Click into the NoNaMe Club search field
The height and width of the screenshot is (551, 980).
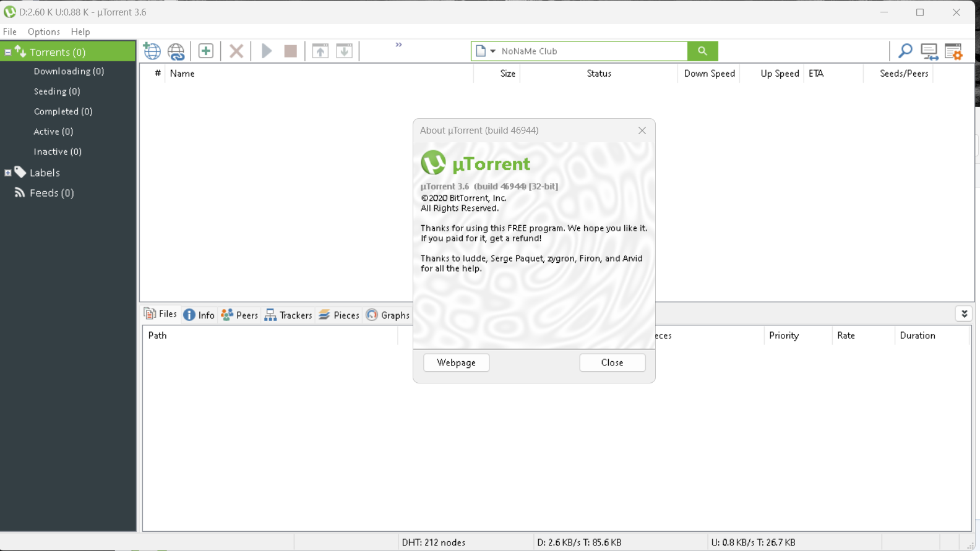coord(592,51)
